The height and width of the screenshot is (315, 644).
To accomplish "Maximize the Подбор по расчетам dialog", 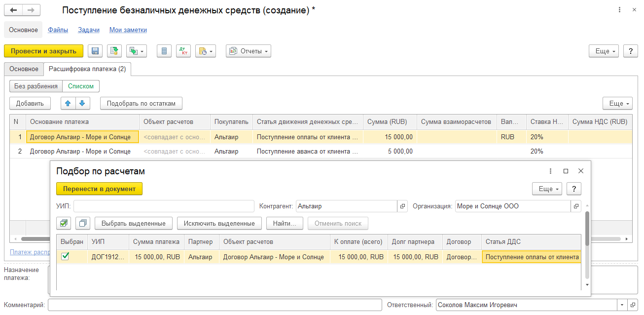I will [x=566, y=171].
